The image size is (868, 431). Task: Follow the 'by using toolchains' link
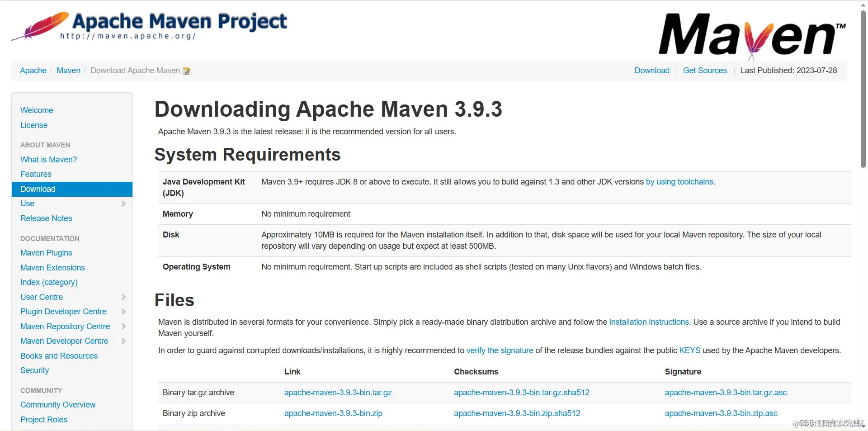pos(679,182)
